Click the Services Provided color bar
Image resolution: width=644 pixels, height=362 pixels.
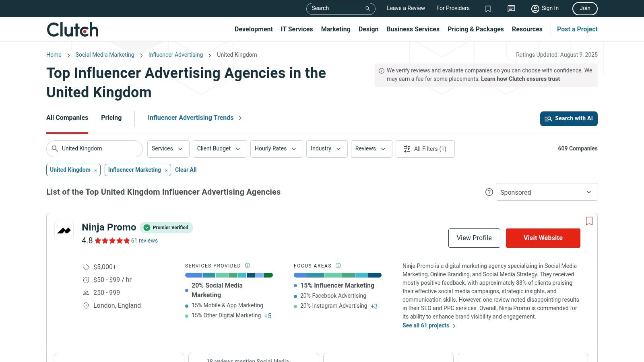point(229,275)
